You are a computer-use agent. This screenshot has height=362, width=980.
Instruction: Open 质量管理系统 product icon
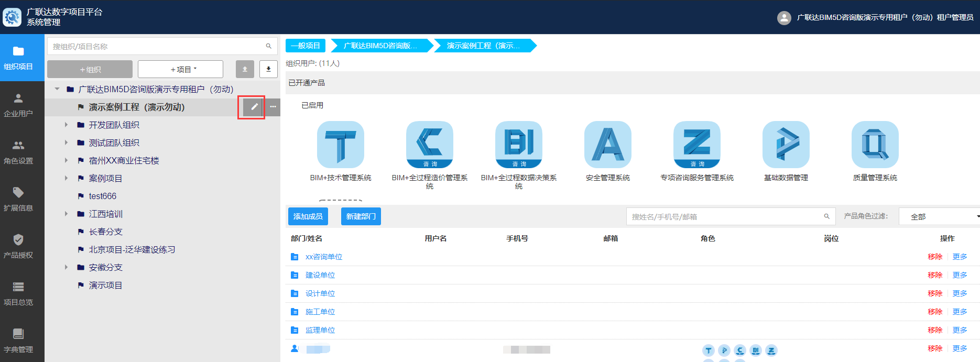(875, 145)
